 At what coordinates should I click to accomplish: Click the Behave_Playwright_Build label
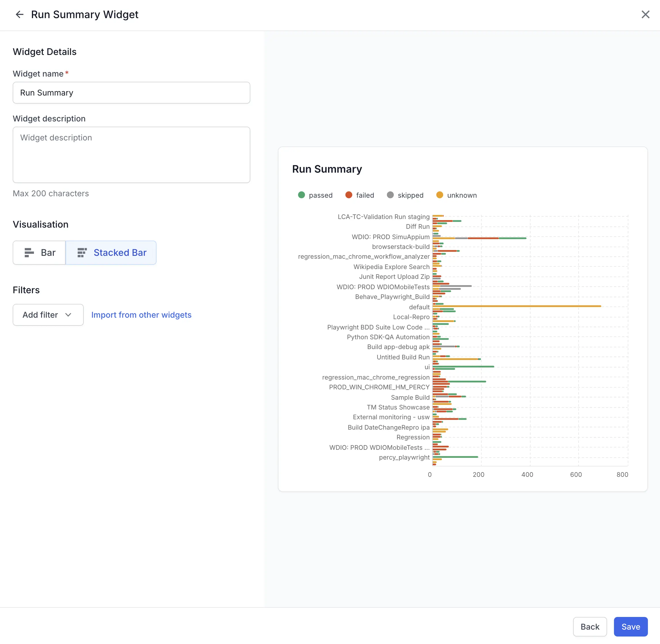[x=392, y=297]
